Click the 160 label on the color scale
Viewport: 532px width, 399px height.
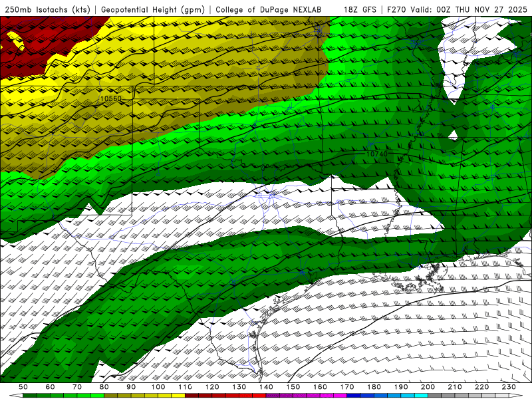[x=320, y=387]
